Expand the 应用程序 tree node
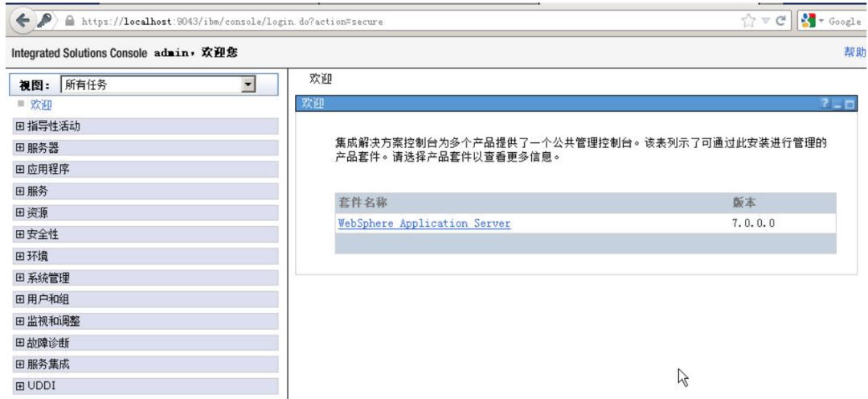Viewport: 868px width, 399px height. point(20,170)
